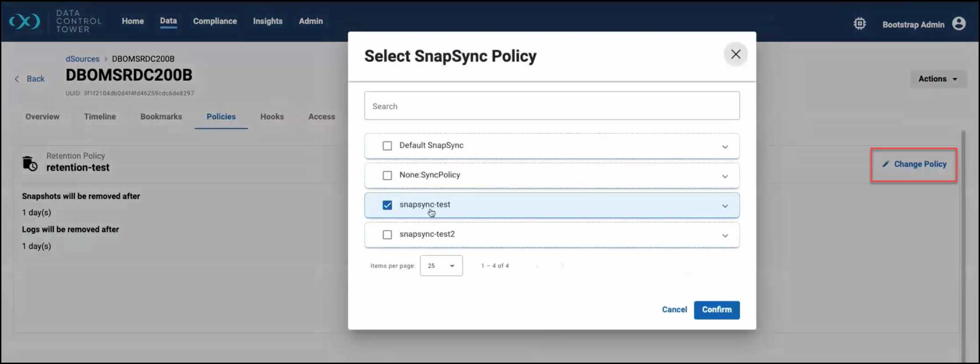This screenshot has width=980, height=364.
Task: Focus the policy Search field
Action: tap(551, 106)
